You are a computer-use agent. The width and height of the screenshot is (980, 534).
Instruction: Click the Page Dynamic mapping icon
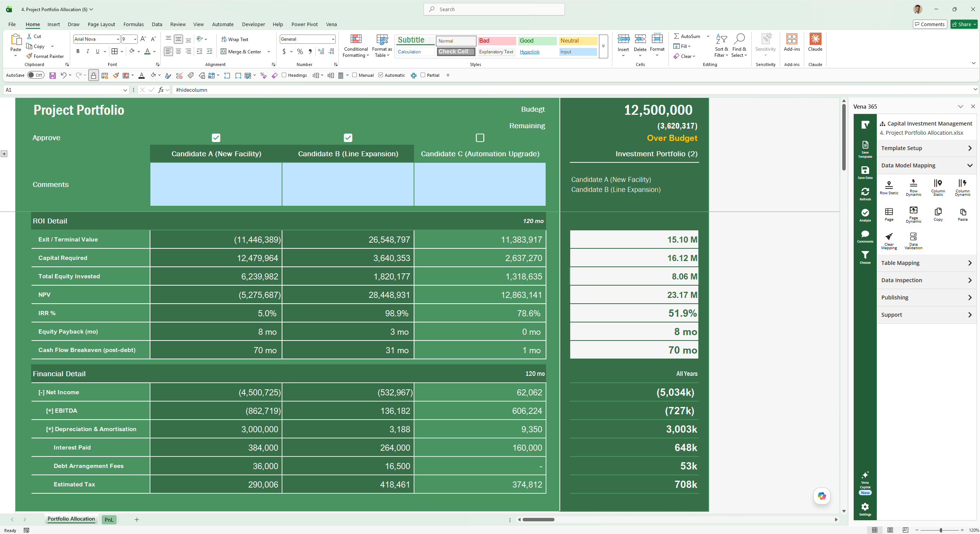click(x=913, y=214)
